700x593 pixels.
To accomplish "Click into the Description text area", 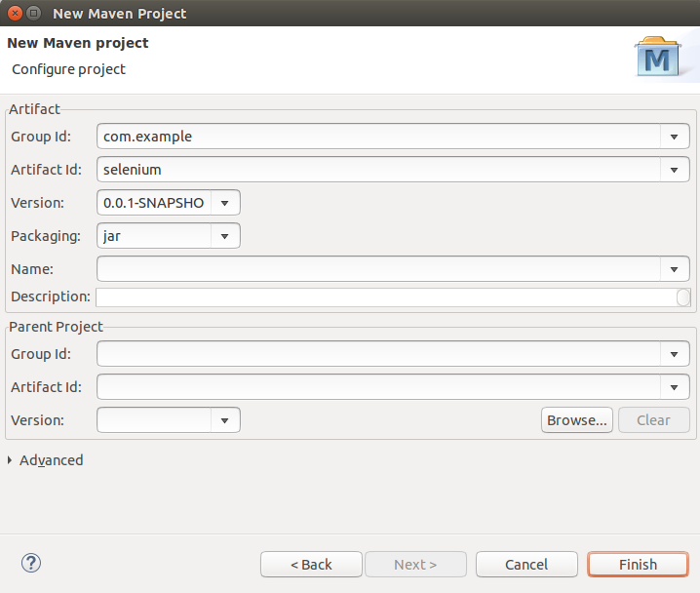I will [x=386, y=297].
